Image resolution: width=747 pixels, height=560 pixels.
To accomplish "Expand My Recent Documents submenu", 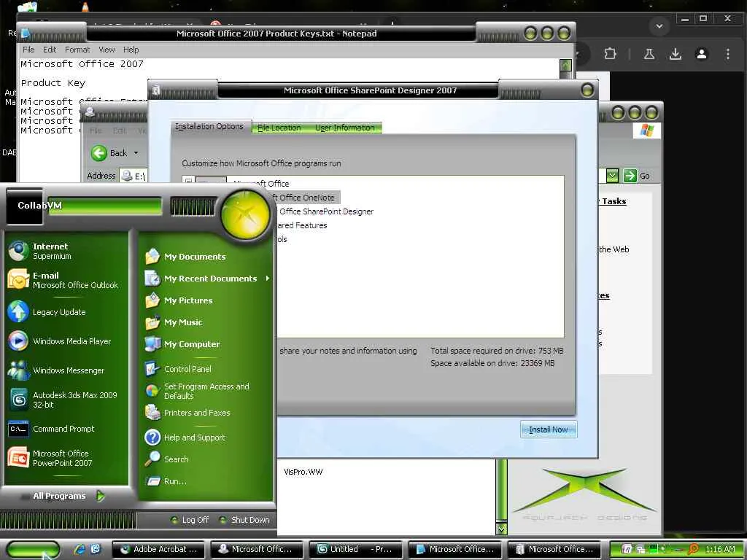I will pos(268,278).
